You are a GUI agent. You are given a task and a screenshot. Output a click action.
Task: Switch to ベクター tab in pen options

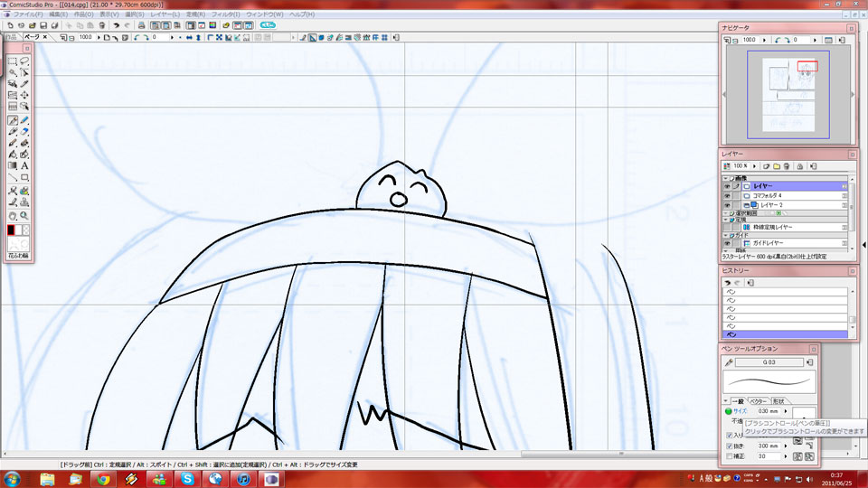pyautogui.click(x=759, y=401)
